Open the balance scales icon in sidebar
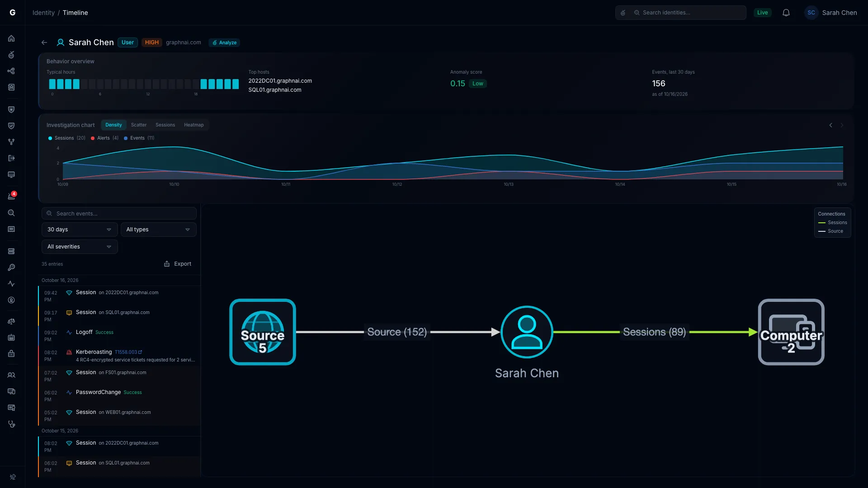The image size is (868, 488). point(11,321)
